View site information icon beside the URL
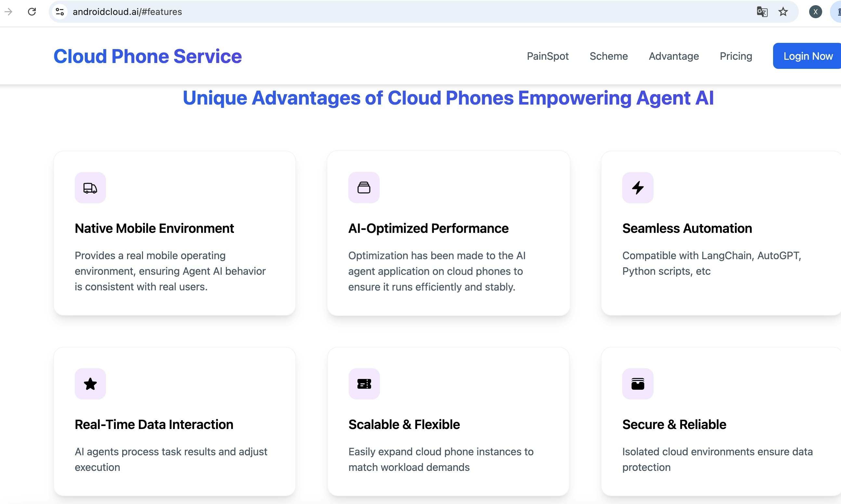Image resolution: width=841 pixels, height=504 pixels. [60, 12]
